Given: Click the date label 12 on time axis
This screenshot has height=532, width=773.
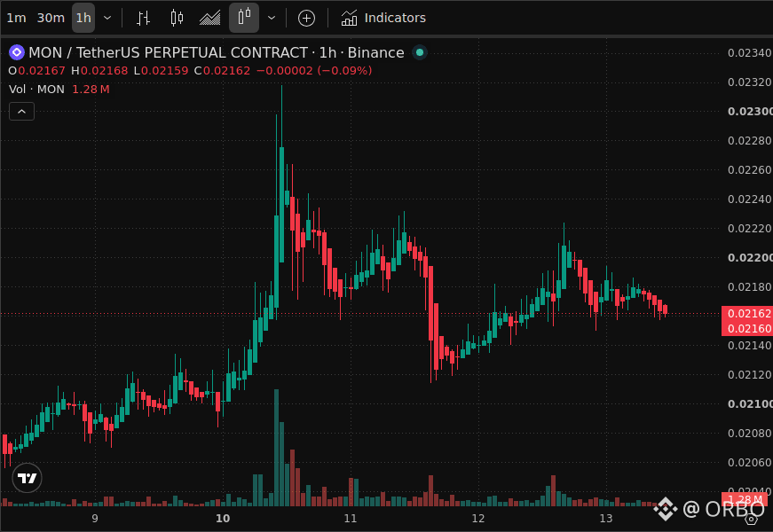Looking at the screenshot, I should coord(477,518).
